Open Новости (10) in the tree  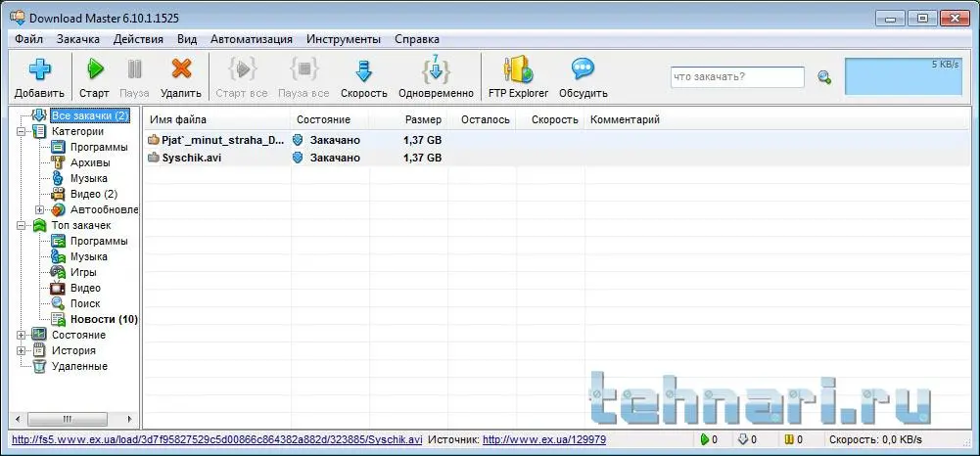click(104, 319)
